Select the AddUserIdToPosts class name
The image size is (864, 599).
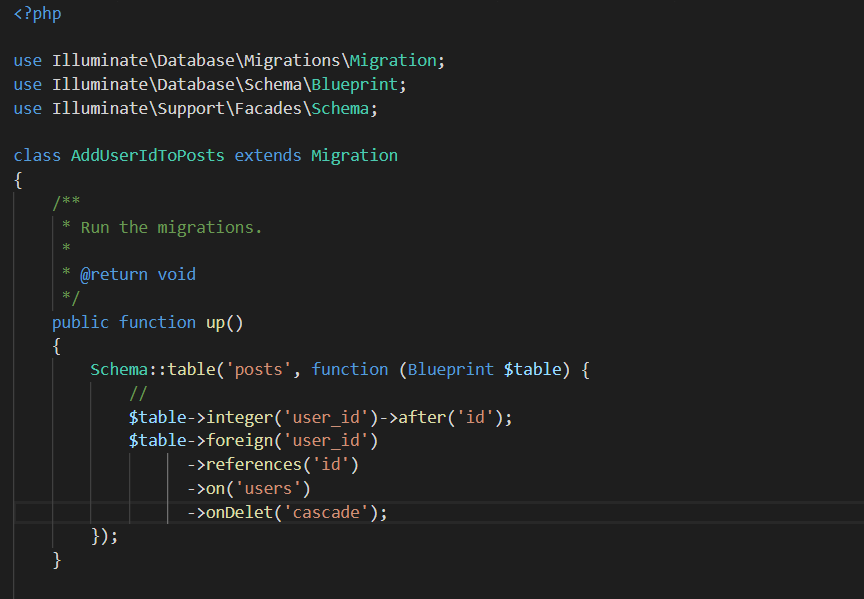click(148, 156)
